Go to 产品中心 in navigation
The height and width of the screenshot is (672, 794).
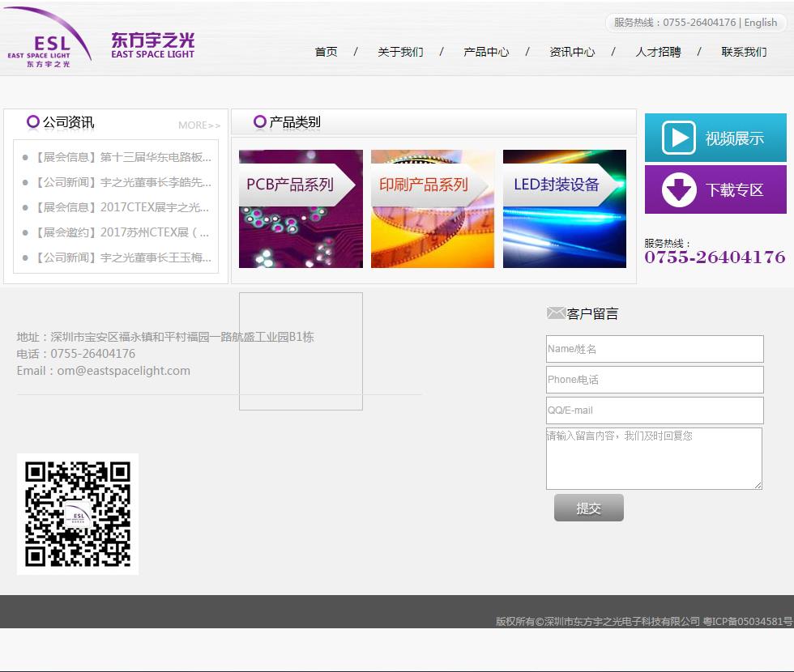pos(486,52)
